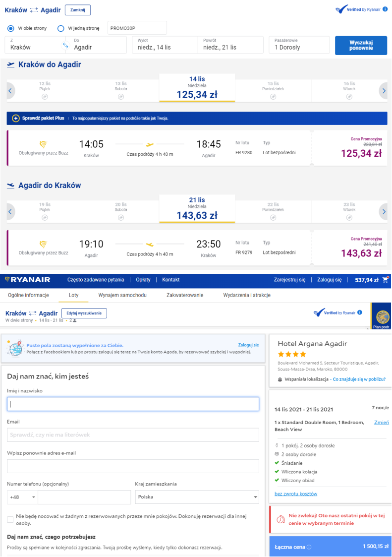Click the Ryanair logo in blue header
This screenshot has height=557, width=392.
click(27, 280)
